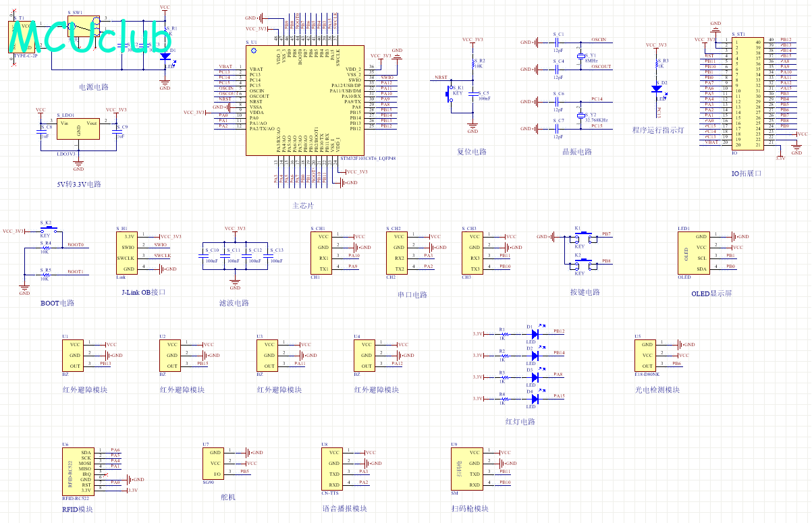Select the D2 program run indicator LED

[655, 88]
